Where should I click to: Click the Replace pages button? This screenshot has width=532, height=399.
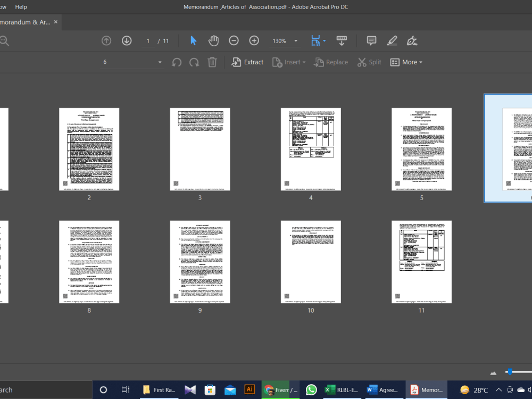[331, 62]
